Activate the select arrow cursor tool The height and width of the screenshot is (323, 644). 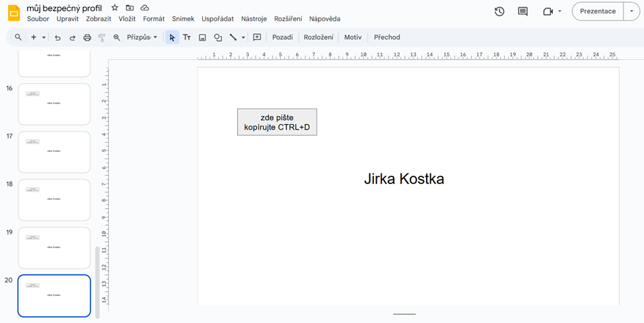[x=172, y=38]
